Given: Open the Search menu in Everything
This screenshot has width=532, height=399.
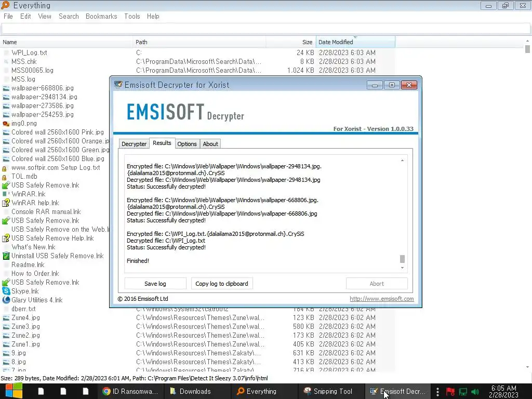Looking at the screenshot, I should pos(69,16).
